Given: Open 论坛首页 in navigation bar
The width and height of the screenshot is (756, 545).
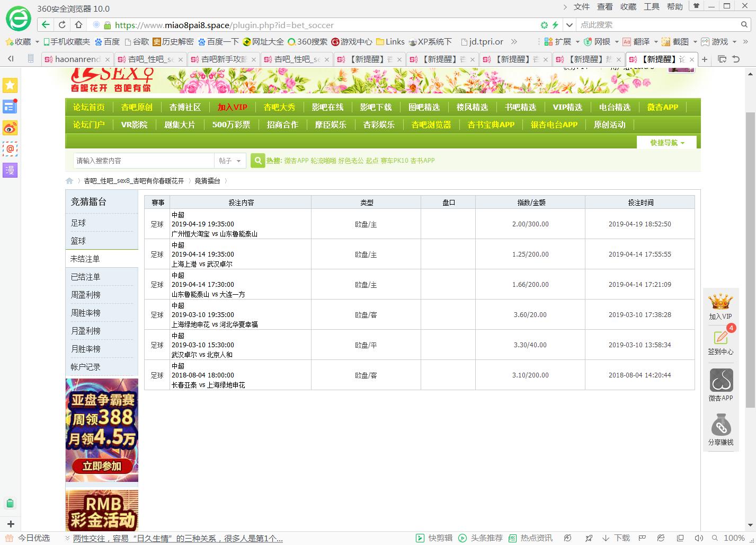Looking at the screenshot, I should [89, 107].
